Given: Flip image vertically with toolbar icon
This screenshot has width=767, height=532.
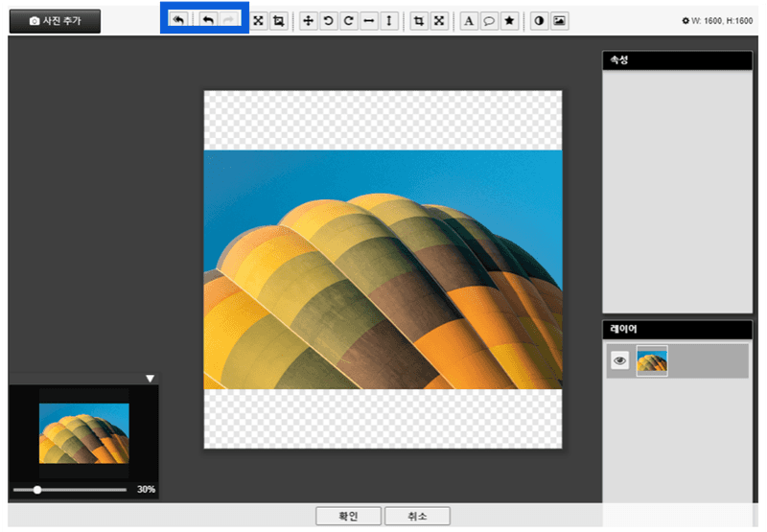Looking at the screenshot, I should (388, 20).
